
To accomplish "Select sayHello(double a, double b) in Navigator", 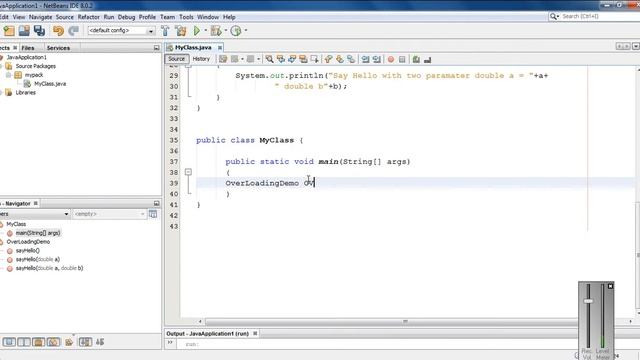I will coord(49,269).
